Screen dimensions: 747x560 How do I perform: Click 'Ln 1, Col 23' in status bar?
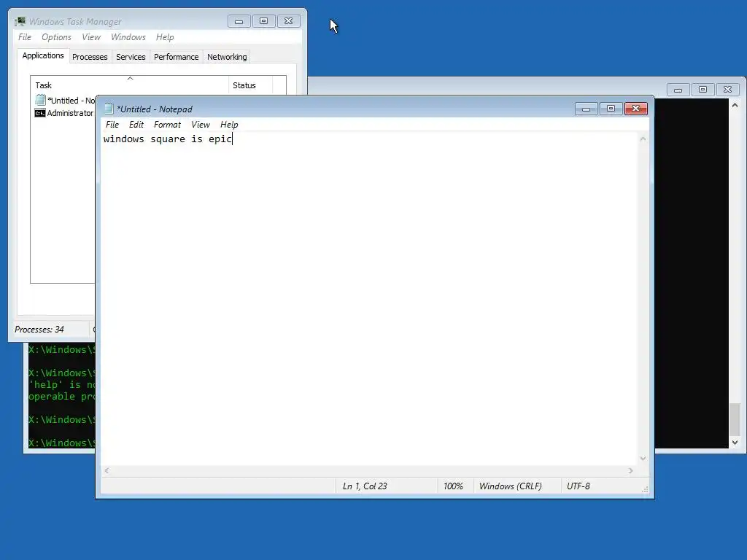[x=365, y=486]
